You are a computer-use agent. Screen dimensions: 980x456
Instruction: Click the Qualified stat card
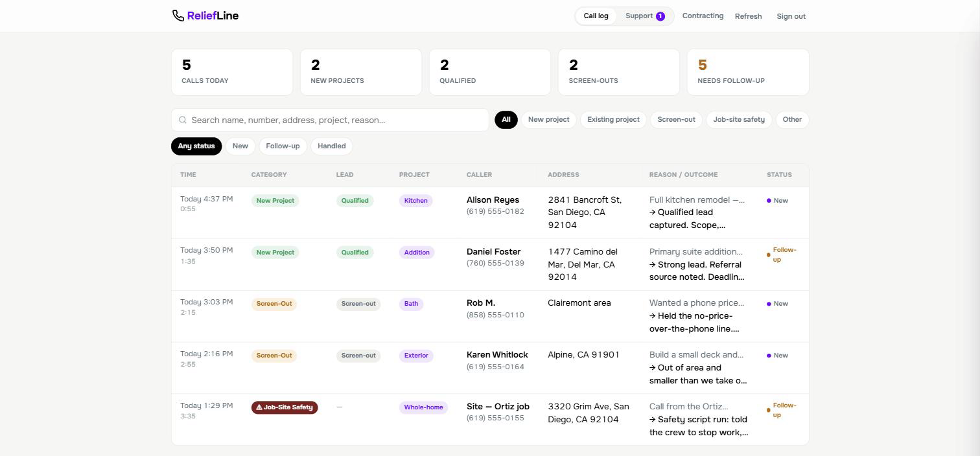coord(490,72)
